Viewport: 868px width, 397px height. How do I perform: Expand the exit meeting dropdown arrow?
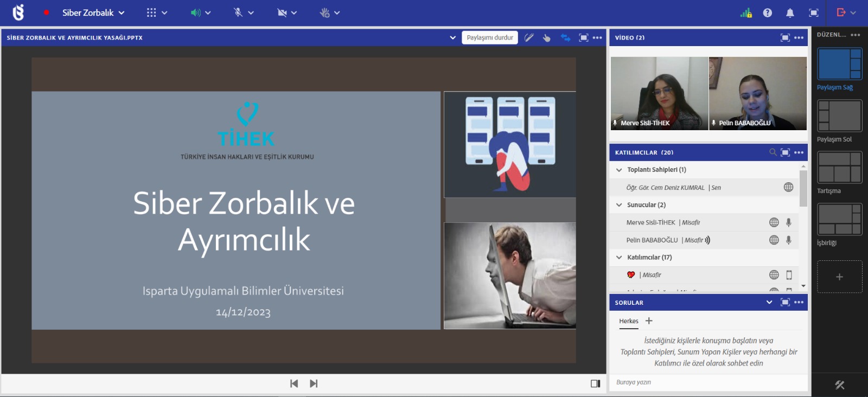[x=853, y=12]
